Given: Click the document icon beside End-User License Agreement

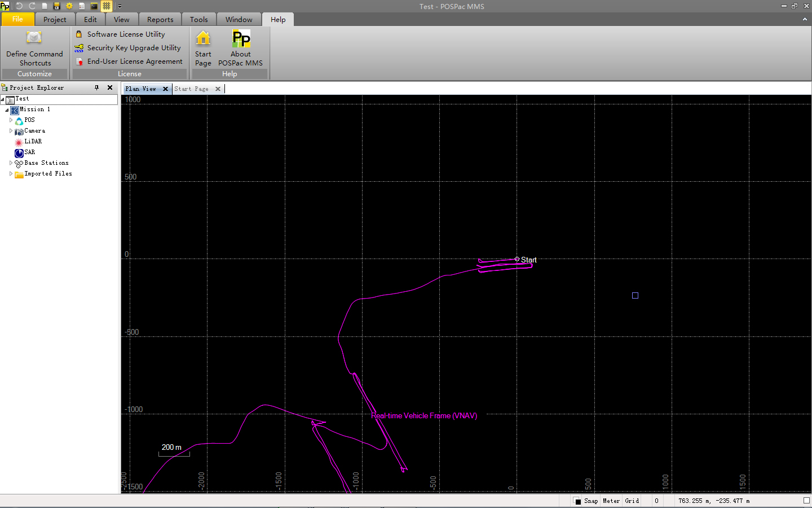Looking at the screenshot, I should tap(80, 62).
